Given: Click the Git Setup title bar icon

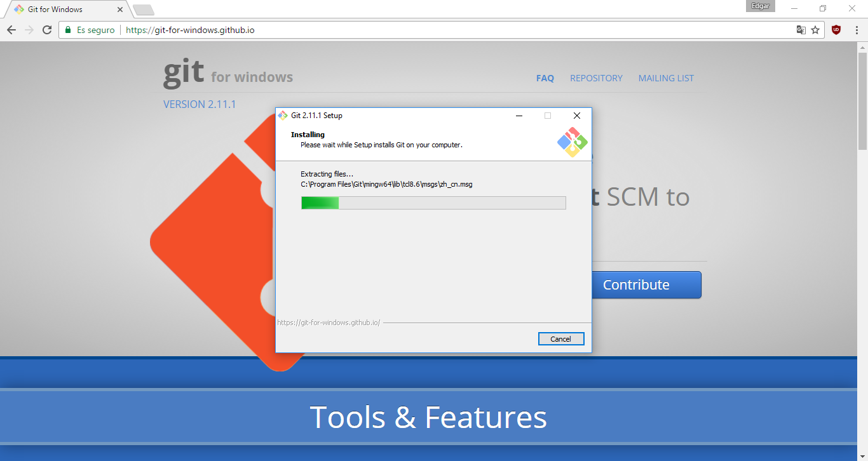Looking at the screenshot, I should (283, 116).
